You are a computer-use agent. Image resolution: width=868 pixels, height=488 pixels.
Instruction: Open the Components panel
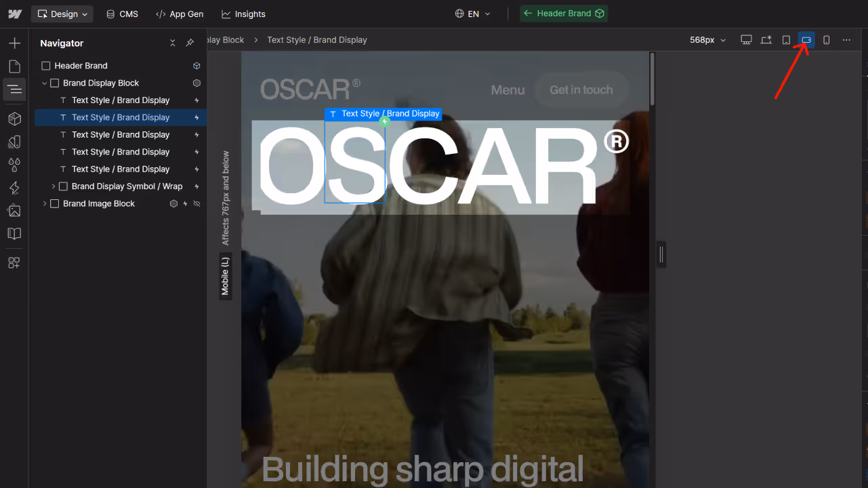(x=14, y=119)
